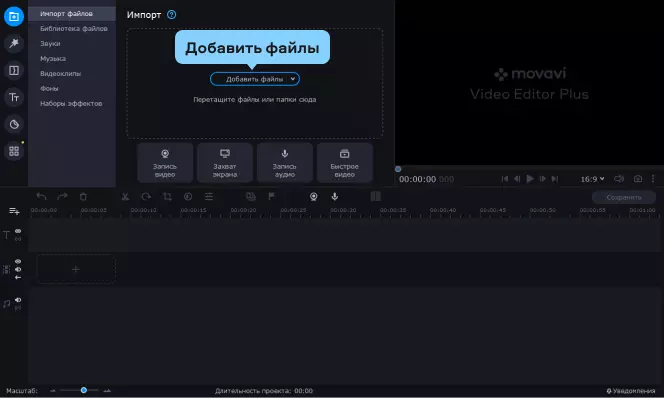Image resolution: width=664 pixels, height=398 pixels.
Task: Rotate the clip with rotate icon
Action: [x=146, y=197]
